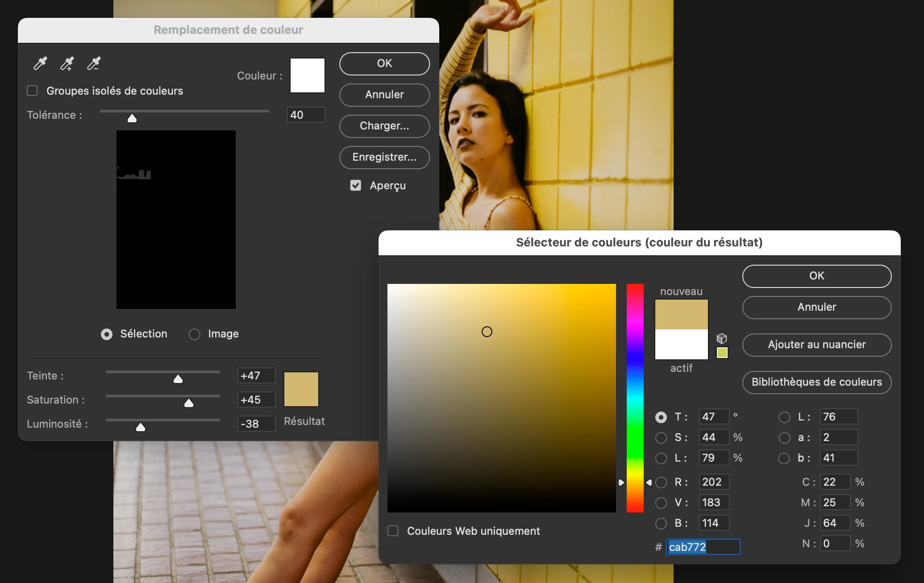Select the Sélection radio button

tap(107, 334)
